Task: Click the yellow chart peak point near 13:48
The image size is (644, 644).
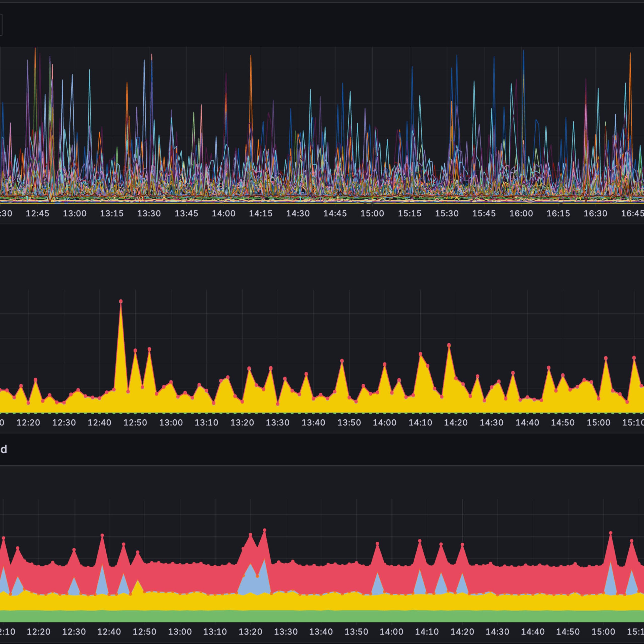Action: click(x=342, y=361)
